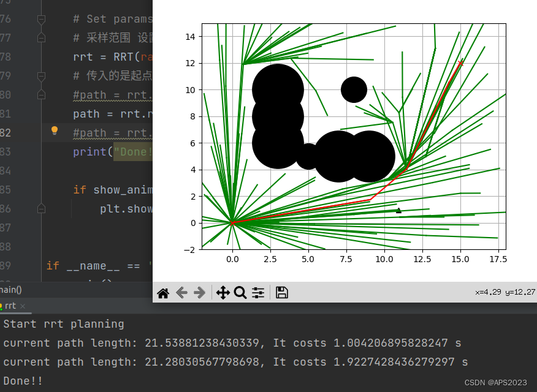Activate the Pan axes tool
The width and height of the screenshot is (537, 392).
point(223,293)
